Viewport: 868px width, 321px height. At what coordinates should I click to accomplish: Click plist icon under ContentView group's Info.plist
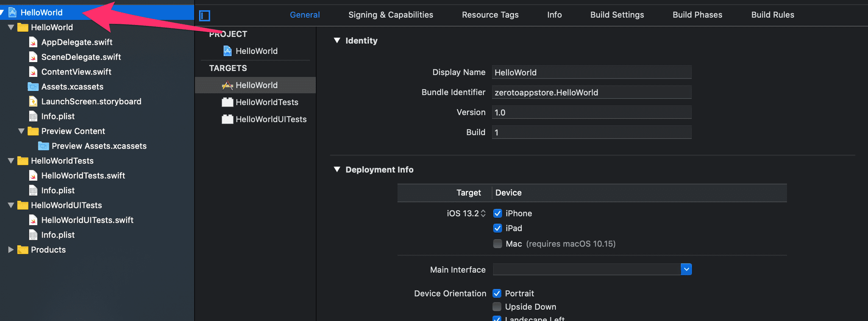[x=33, y=116]
